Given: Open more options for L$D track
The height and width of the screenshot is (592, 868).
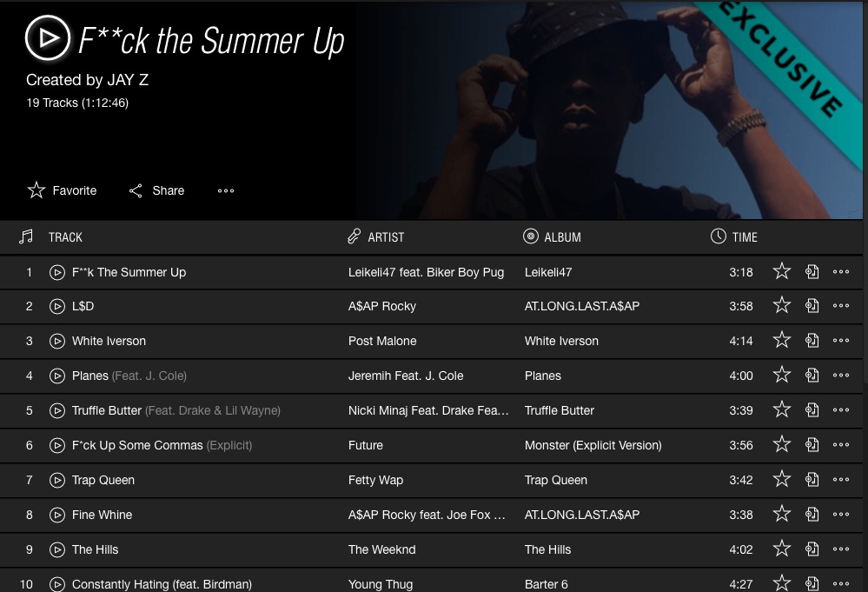Looking at the screenshot, I should (840, 306).
